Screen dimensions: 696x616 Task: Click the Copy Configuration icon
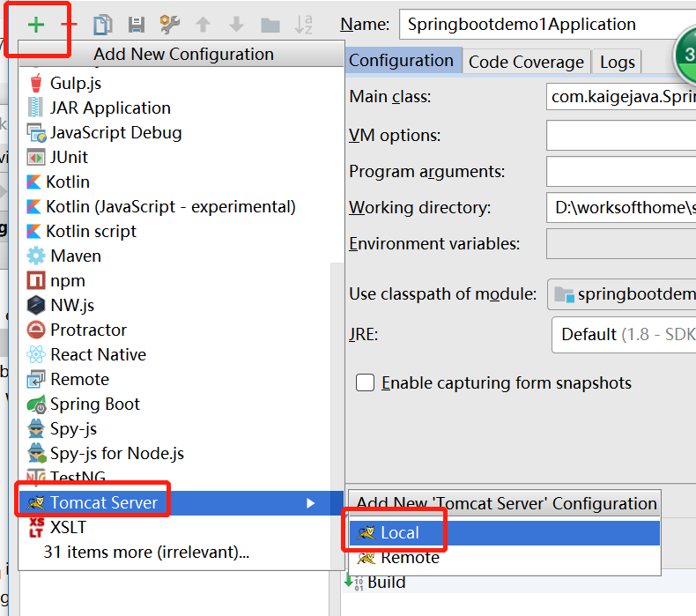point(103,25)
